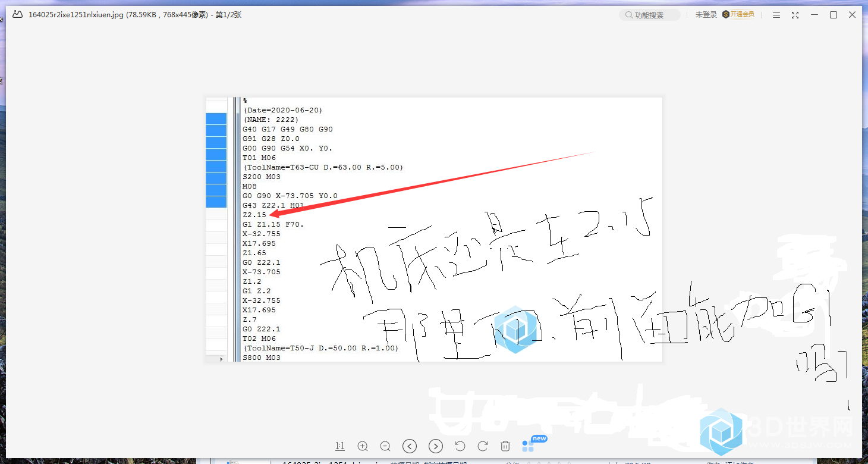
Task: Go to the previous image
Action: coord(410,446)
